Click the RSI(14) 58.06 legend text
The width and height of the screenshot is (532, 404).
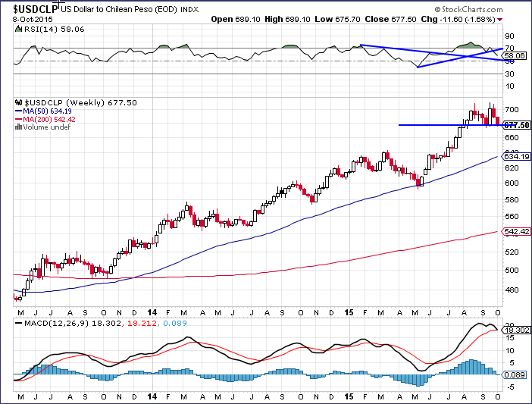[55, 29]
